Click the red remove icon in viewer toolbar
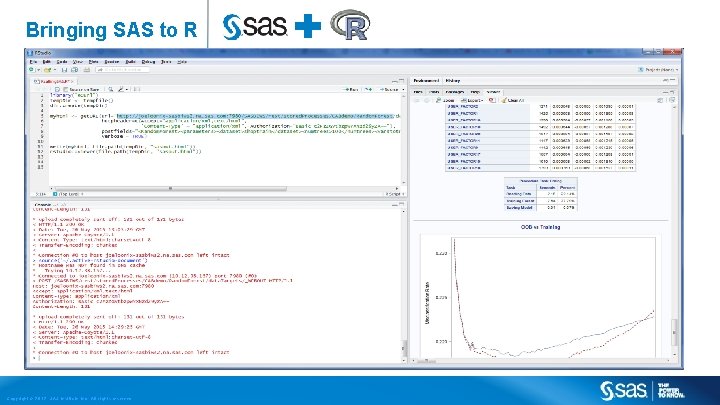 click(492, 100)
